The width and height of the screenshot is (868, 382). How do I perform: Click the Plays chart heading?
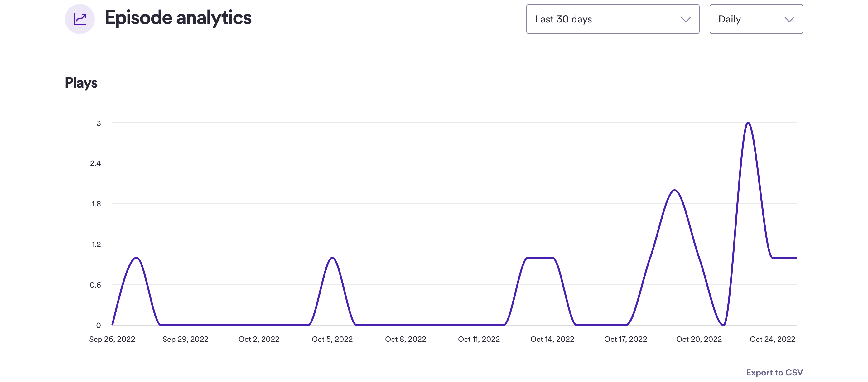click(81, 83)
